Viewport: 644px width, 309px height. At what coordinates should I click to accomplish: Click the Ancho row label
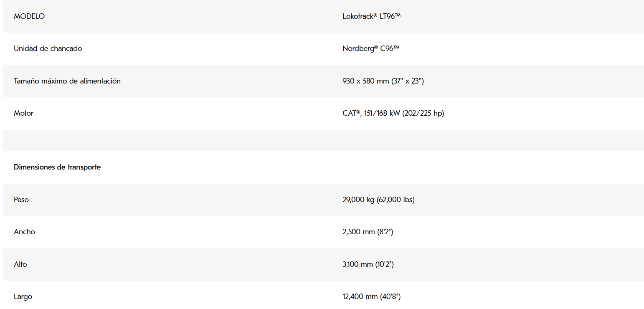coord(24,232)
